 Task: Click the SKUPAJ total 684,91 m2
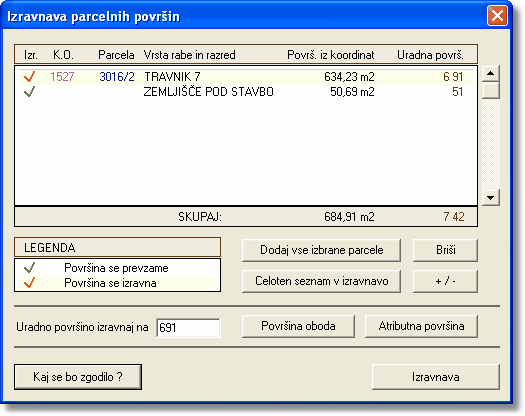click(x=349, y=217)
